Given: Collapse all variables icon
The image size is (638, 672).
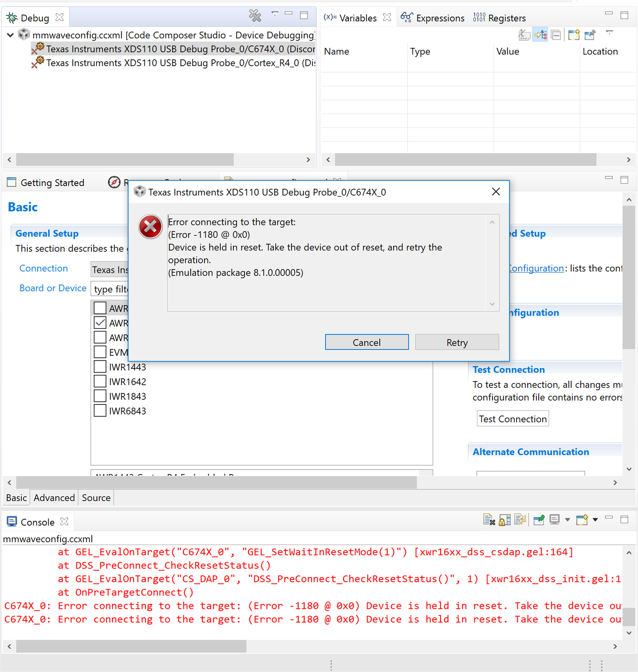Looking at the screenshot, I should tap(556, 35).
